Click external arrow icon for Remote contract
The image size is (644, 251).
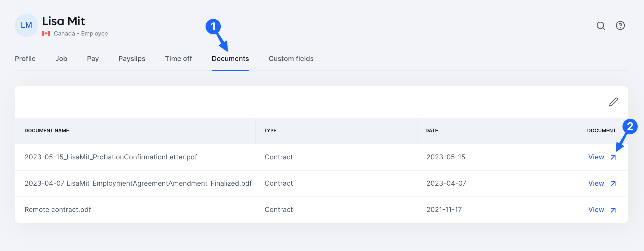tap(613, 210)
